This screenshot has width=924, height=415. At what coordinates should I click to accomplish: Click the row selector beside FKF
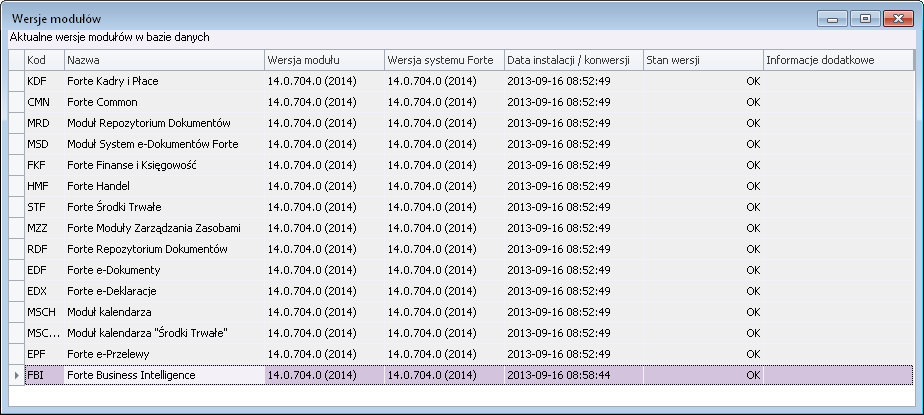coord(16,165)
